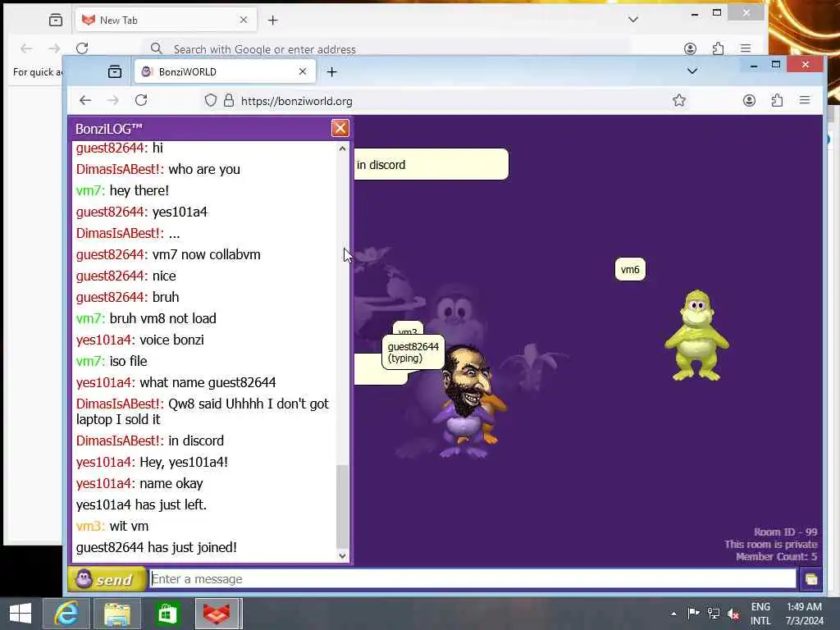This screenshot has height=630, width=840.
Task: Click the 'in discord' speech bubble
Action: (431, 164)
